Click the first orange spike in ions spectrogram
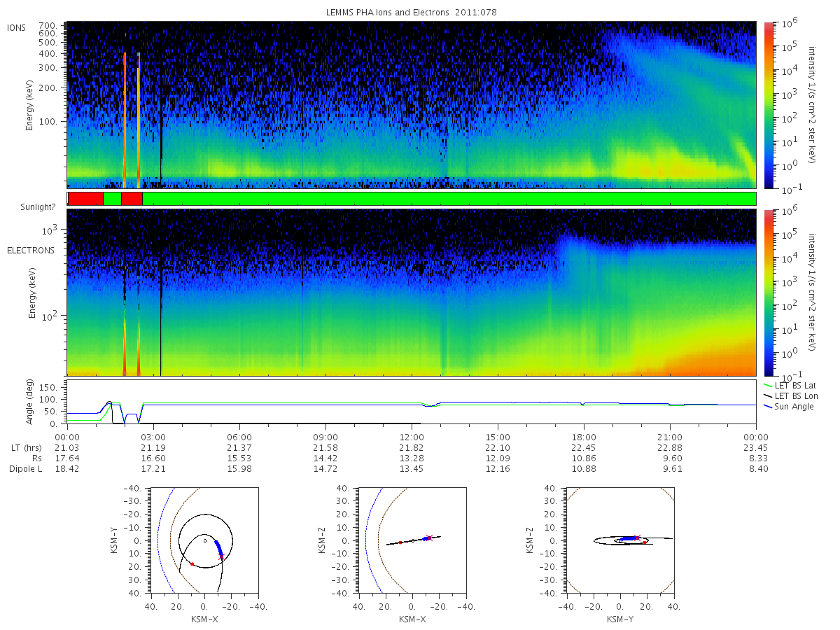 [x=125, y=119]
